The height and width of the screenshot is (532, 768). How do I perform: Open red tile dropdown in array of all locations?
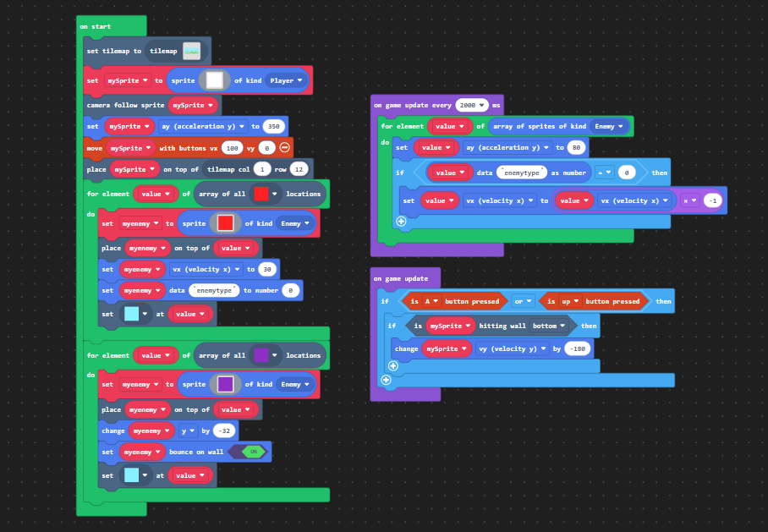pyautogui.click(x=266, y=194)
